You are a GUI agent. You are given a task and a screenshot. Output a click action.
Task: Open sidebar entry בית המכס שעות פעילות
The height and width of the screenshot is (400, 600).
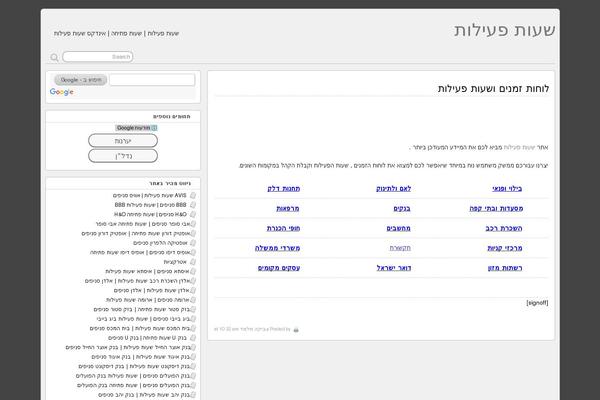coord(162,328)
